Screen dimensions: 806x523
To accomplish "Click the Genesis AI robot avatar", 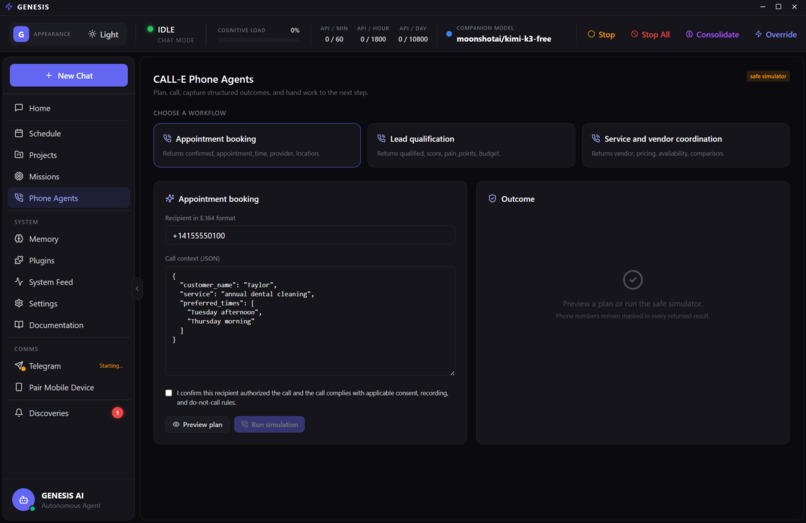I will (x=23, y=499).
